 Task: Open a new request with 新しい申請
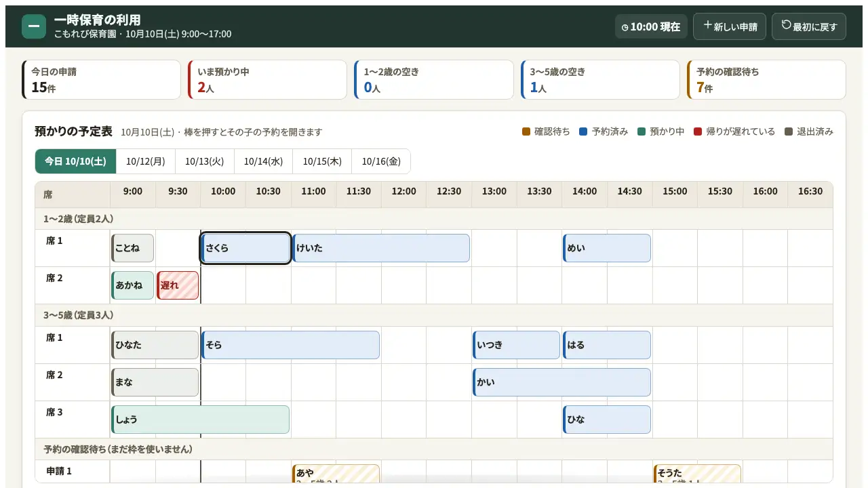(x=730, y=26)
